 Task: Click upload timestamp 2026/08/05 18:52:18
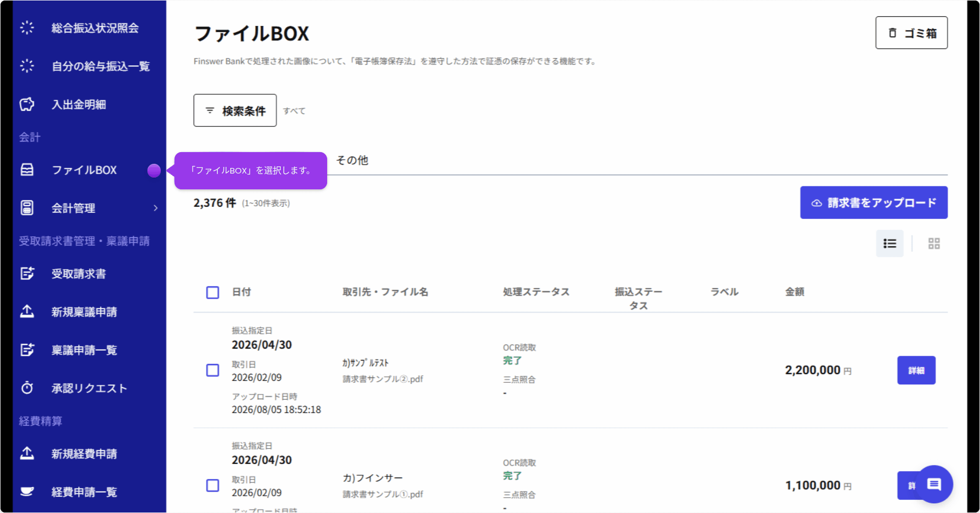[x=276, y=409]
